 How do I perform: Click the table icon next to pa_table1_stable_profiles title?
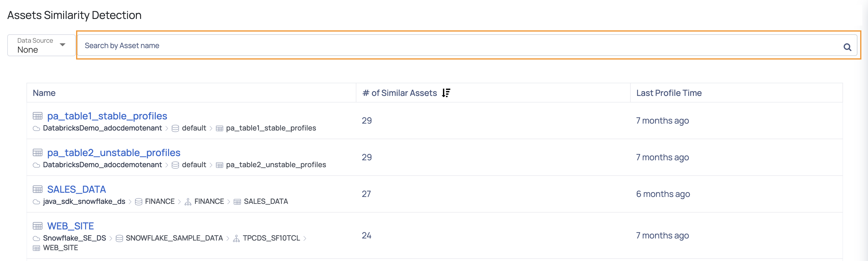pos(37,116)
